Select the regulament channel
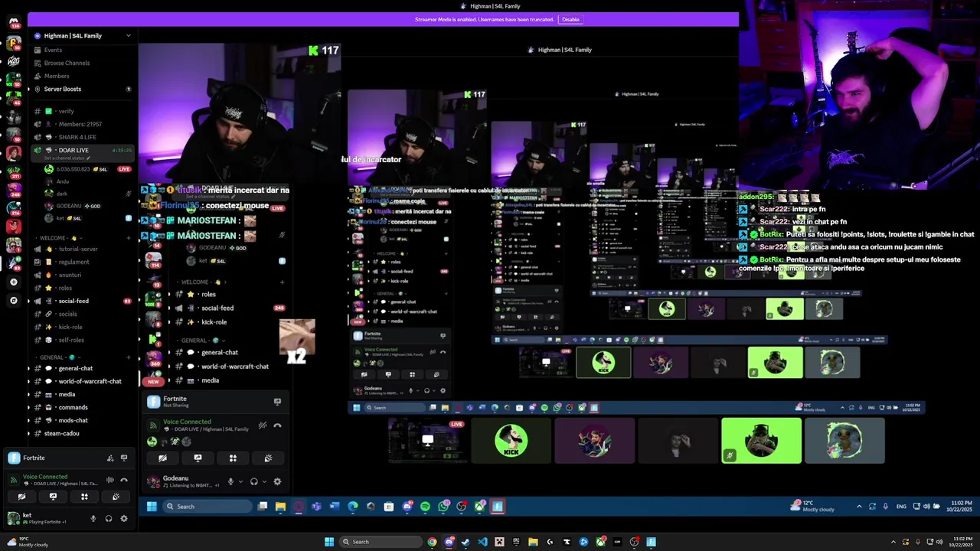The image size is (980, 551). tap(83, 262)
